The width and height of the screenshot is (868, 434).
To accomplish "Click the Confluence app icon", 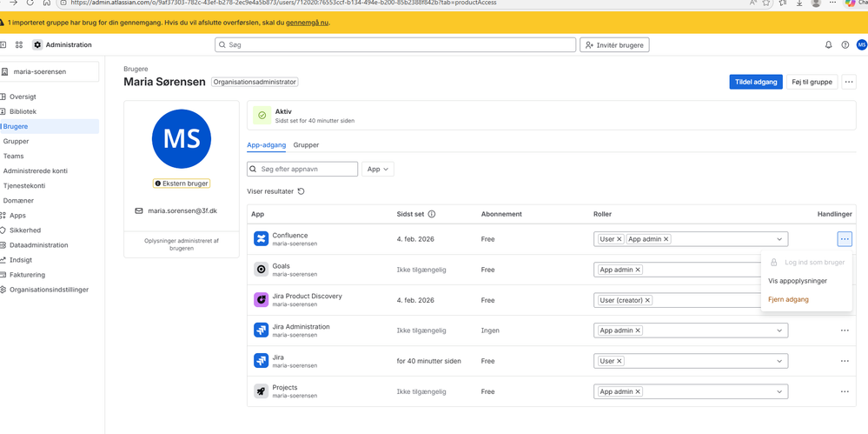I will click(x=261, y=239).
